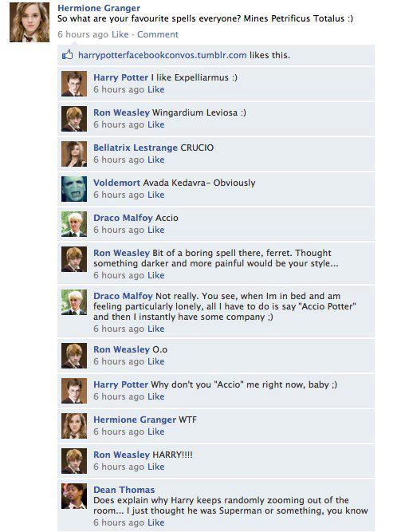Like Ron's Wingardium Leviosa comment
This screenshot has height=532, width=397.
click(156, 124)
